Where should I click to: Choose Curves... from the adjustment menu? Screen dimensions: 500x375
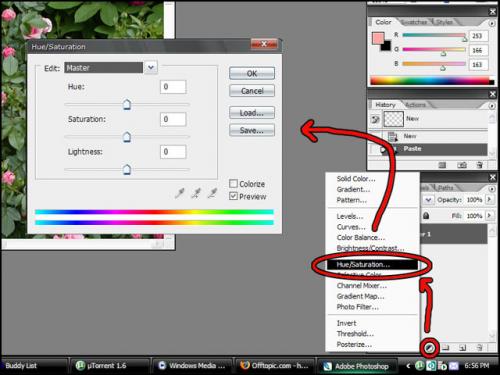pyautogui.click(x=351, y=227)
